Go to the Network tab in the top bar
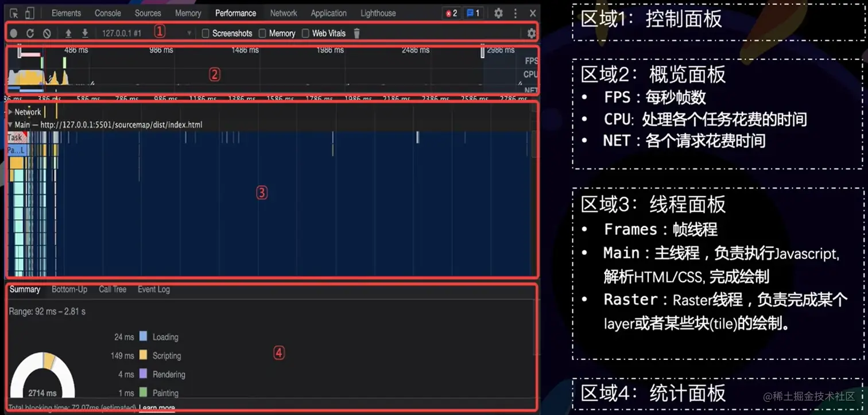The width and height of the screenshot is (868, 415). (x=284, y=13)
